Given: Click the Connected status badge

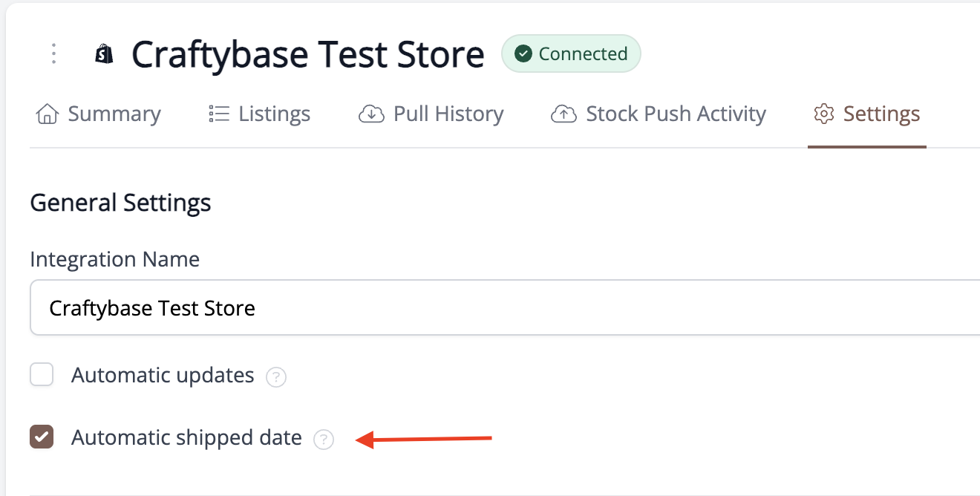Looking at the screenshot, I should [571, 54].
